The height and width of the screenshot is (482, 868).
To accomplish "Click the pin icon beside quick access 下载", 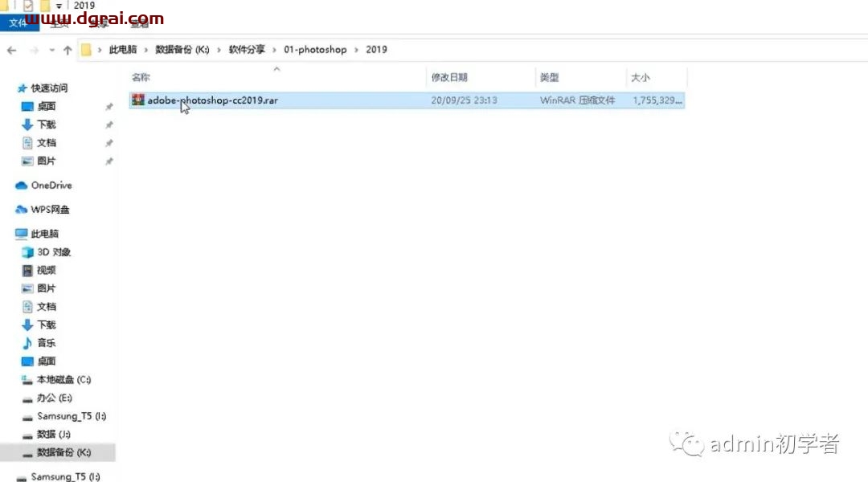I will 109,125.
